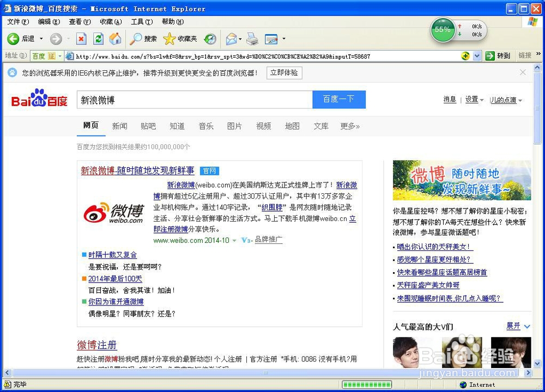Screen dimensions: 545x392
Task: Expand the 展开 section for 人气最高的大V们
Action: 518,326
